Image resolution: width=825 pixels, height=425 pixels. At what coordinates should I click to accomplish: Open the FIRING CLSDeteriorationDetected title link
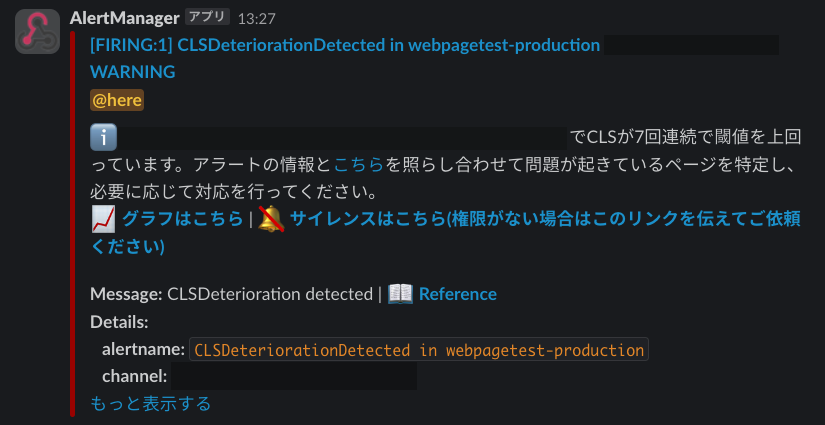point(345,45)
